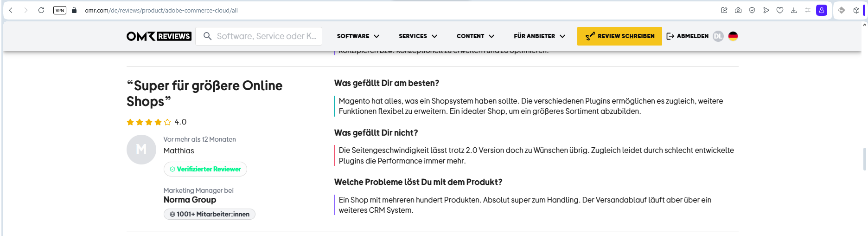
Task: Open the browser downloads icon
Action: [x=794, y=10]
